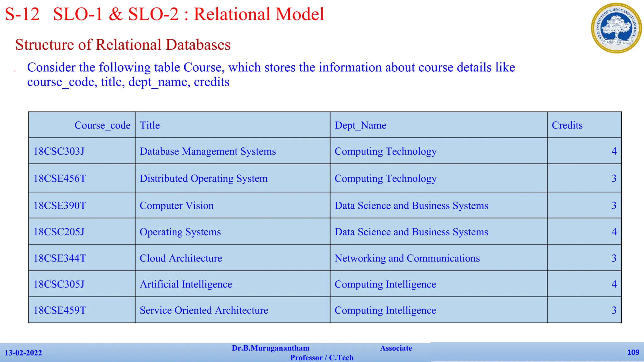Click 'Data Science and Business Systems' in Computer Vision row
This screenshot has width=644, height=362.
pyautogui.click(x=439, y=205)
